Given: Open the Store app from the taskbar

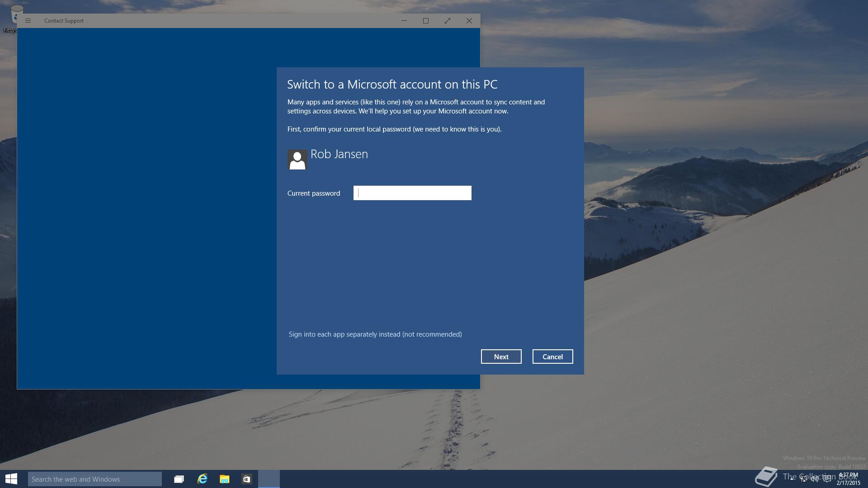Looking at the screenshot, I should tap(246, 479).
